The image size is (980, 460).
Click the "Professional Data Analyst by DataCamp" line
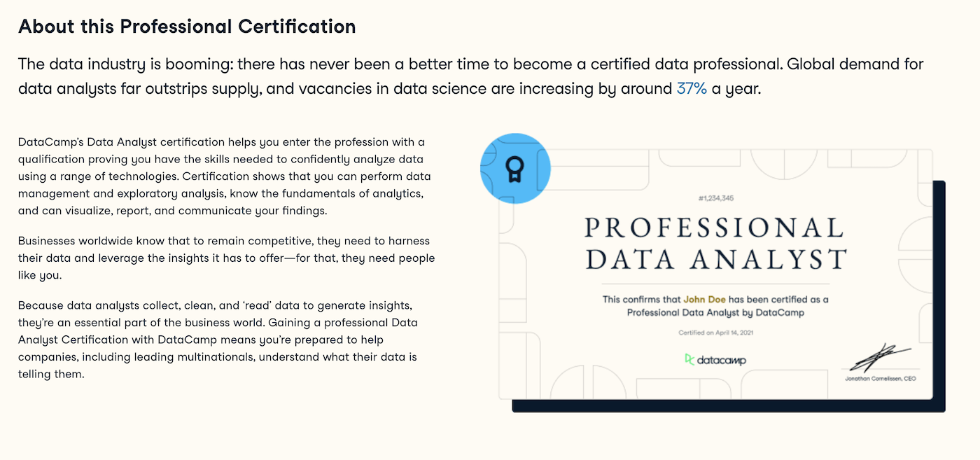(x=715, y=313)
